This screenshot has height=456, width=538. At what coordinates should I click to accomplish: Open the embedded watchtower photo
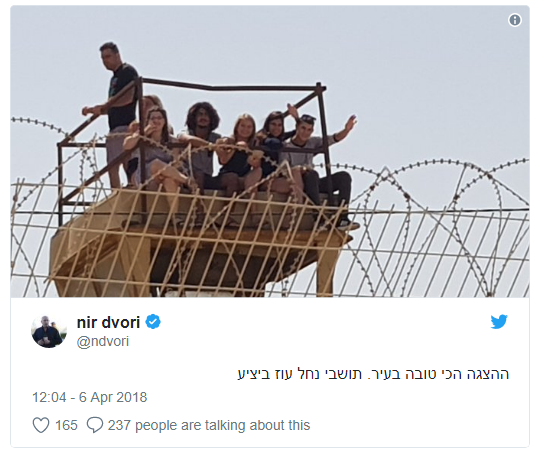click(x=270, y=151)
